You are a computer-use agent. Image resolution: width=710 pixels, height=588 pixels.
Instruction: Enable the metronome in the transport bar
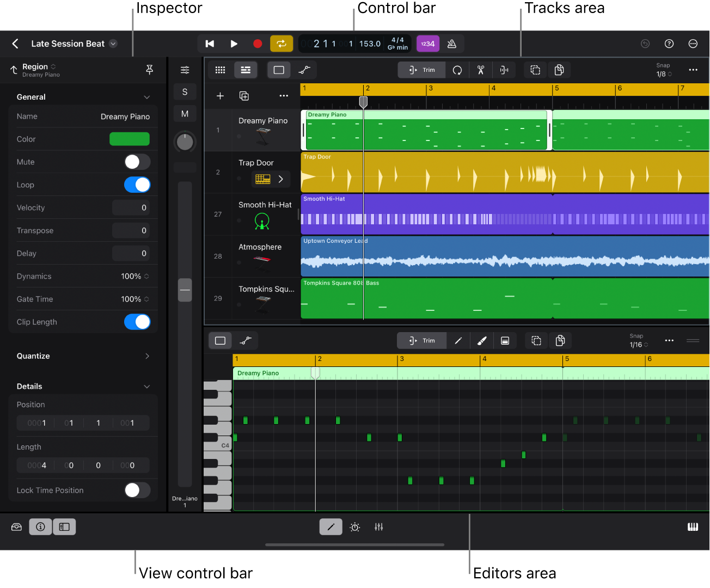point(452,44)
